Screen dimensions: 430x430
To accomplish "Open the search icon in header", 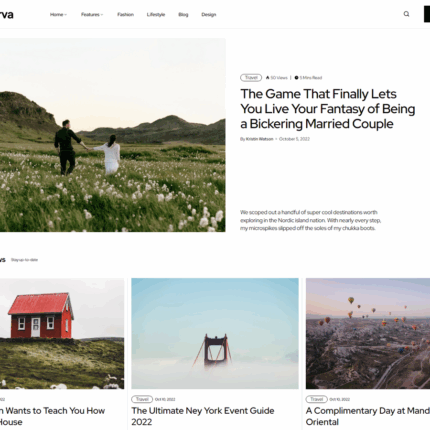I will click(x=406, y=14).
